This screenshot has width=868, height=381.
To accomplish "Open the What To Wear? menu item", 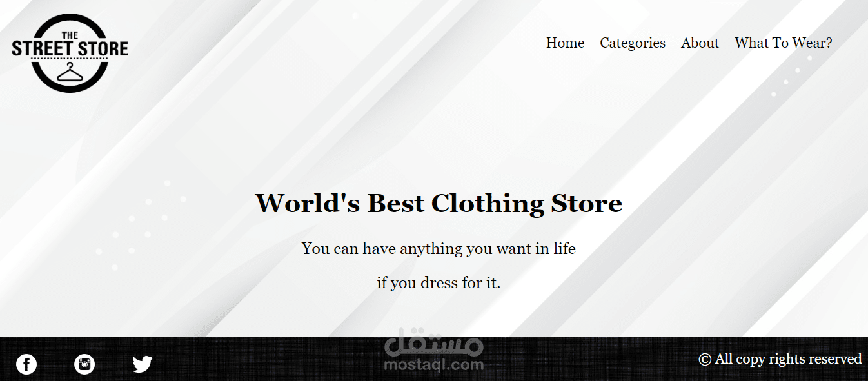I will tap(784, 43).
